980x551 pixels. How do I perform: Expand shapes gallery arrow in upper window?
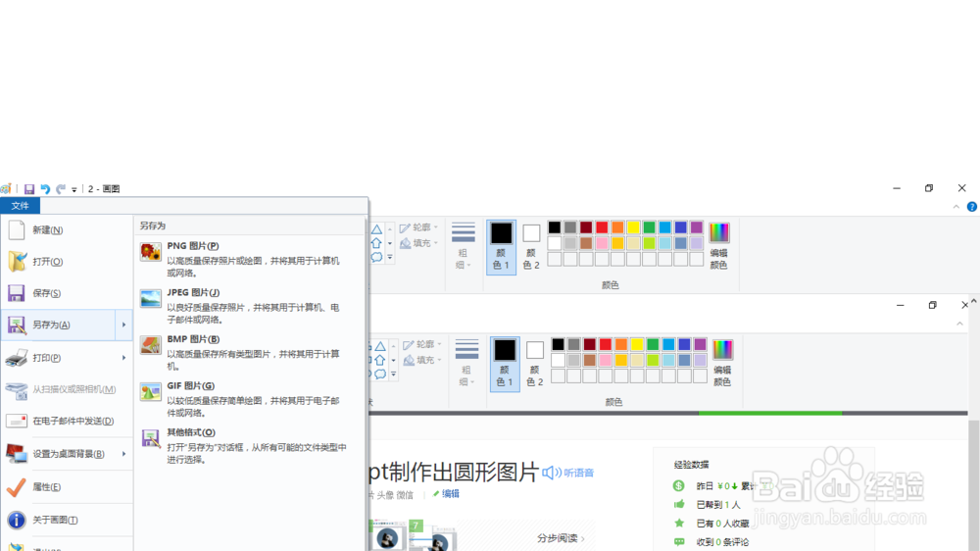[x=390, y=257]
